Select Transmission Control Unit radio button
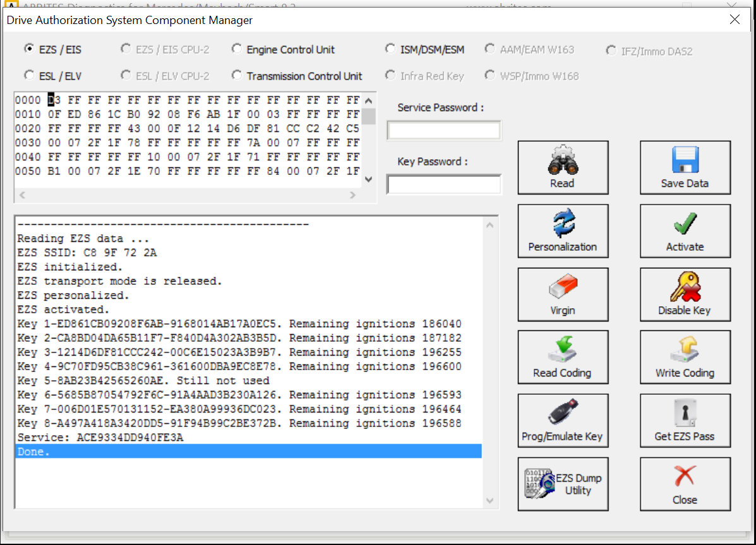The width and height of the screenshot is (756, 545). [237, 76]
